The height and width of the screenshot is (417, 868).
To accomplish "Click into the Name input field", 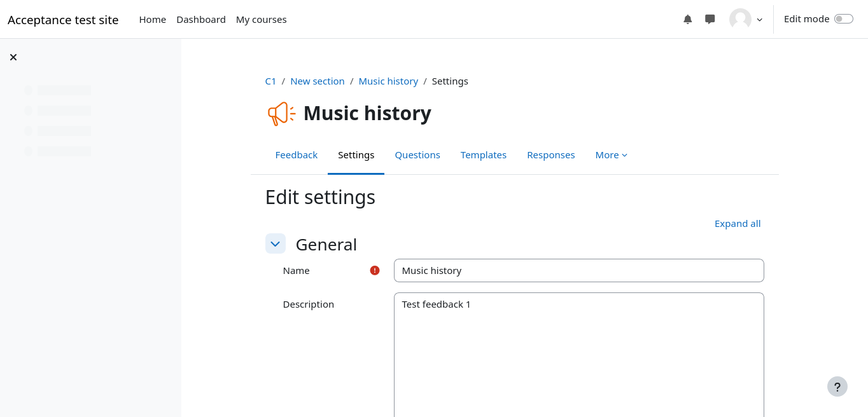I will pyautogui.click(x=578, y=270).
